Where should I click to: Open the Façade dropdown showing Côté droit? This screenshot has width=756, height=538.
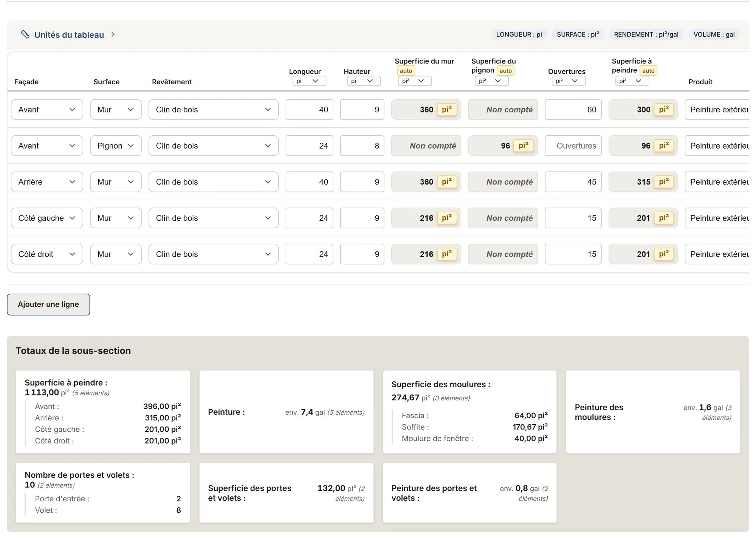47,254
